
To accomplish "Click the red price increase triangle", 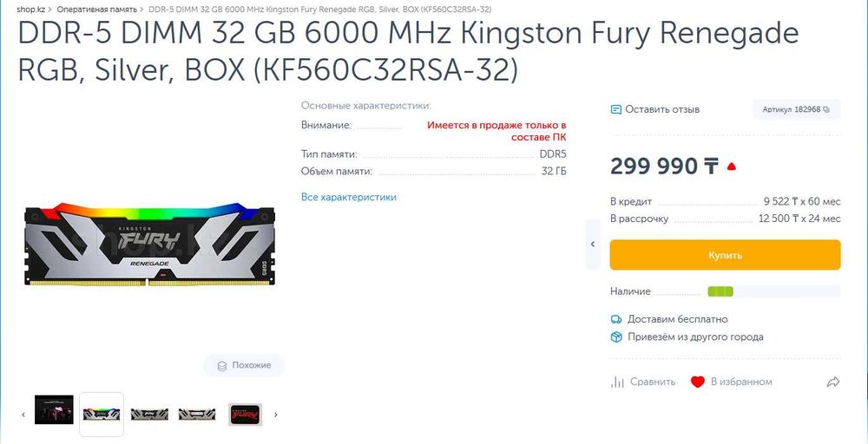I will [x=732, y=166].
